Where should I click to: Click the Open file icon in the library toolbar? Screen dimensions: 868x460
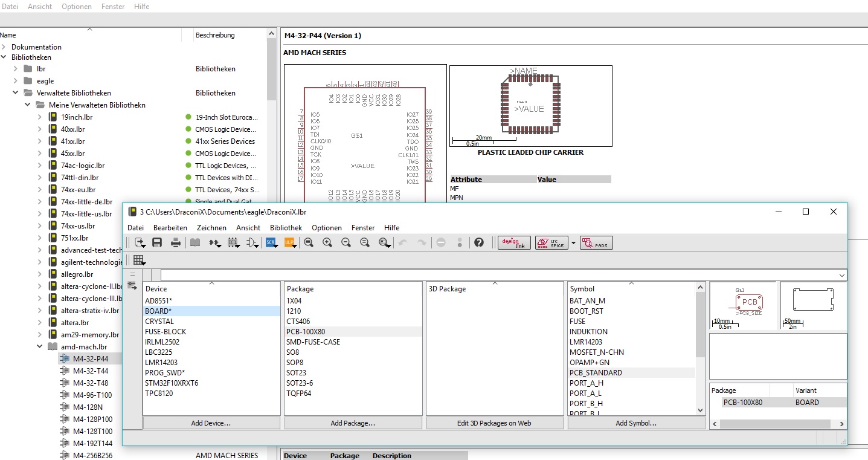[x=140, y=242]
